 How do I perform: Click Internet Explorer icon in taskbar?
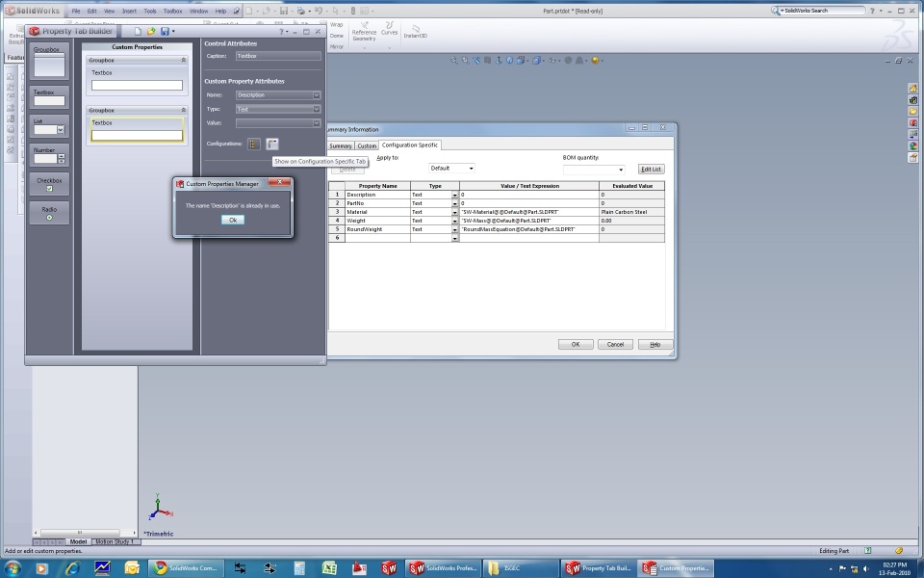tap(72, 568)
